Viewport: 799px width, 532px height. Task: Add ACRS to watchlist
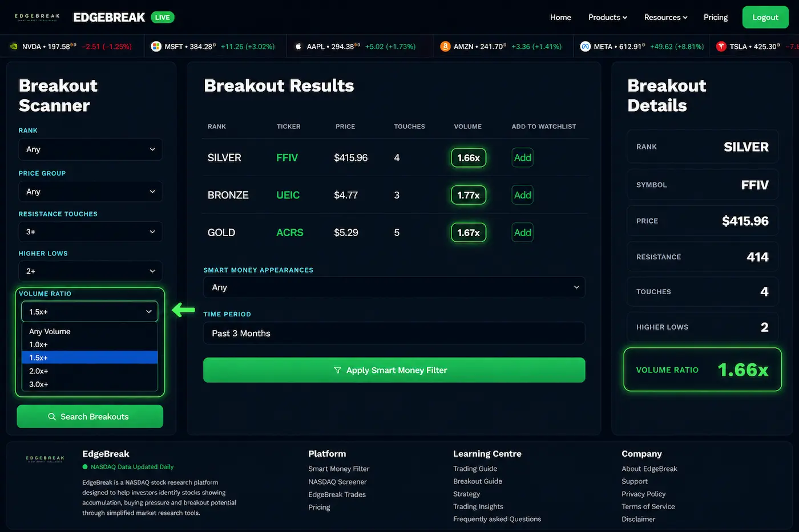pos(522,233)
